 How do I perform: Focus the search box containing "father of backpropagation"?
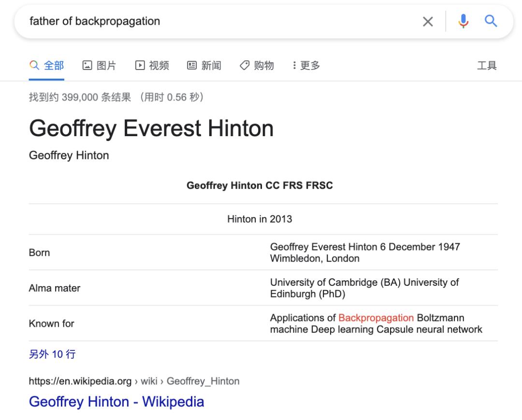(x=217, y=21)
